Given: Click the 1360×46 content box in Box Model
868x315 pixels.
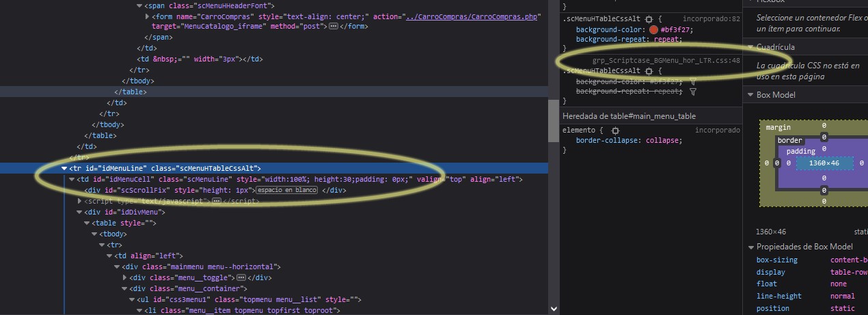Looking at the screenshot, I should coord(824,163).
